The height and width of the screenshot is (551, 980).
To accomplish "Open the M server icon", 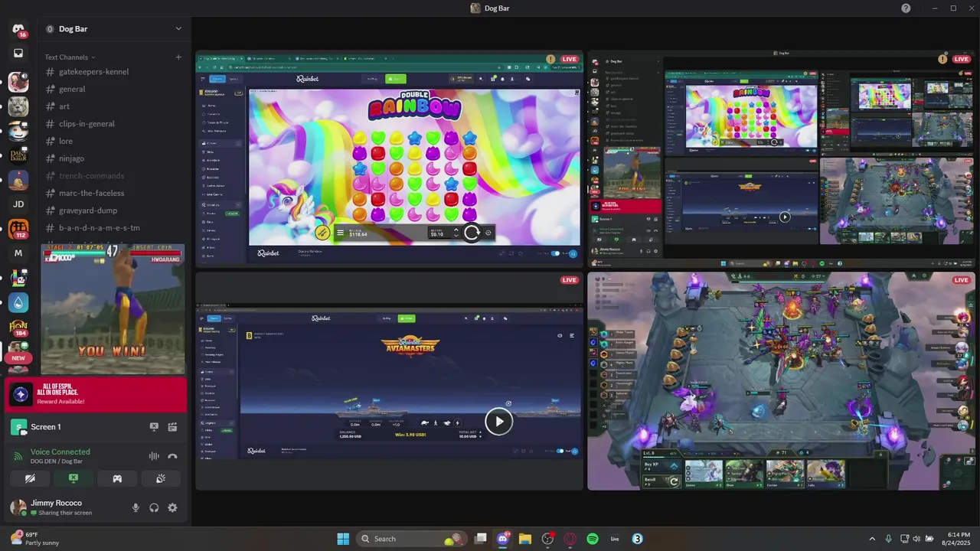I will 18,253.
